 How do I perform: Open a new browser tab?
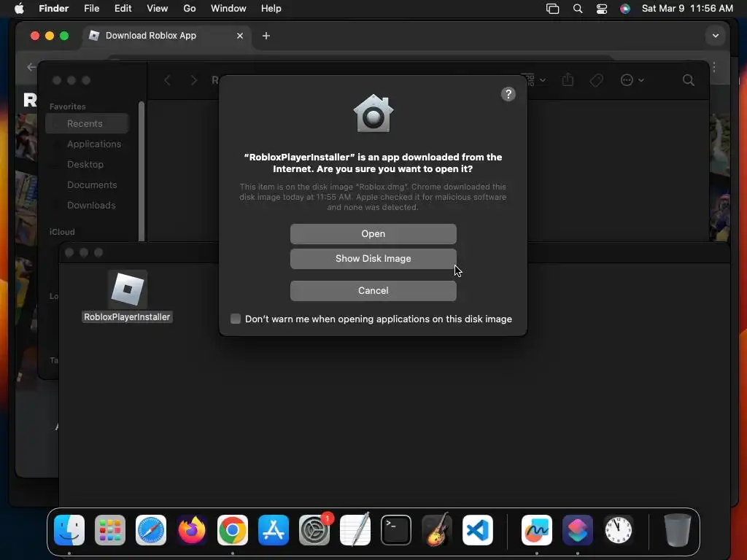[x=266, y=36]
